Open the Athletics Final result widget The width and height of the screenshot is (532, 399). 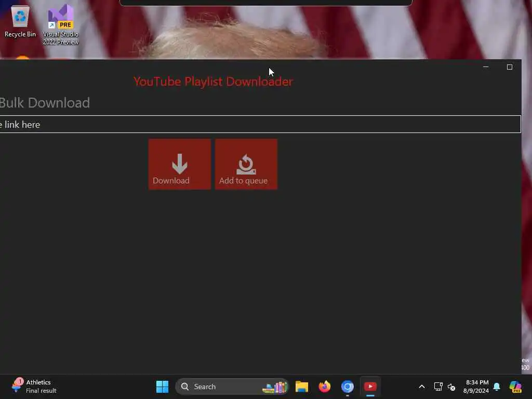(34, 386)
